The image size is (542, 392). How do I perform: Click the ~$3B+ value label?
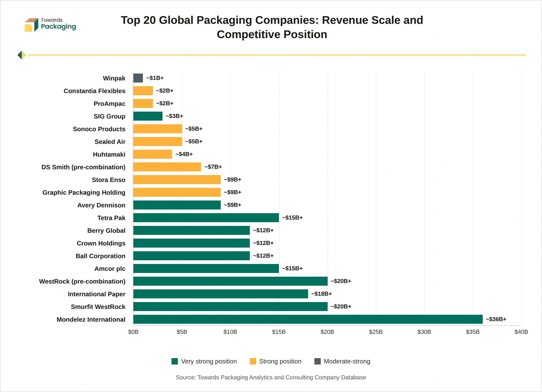[174, 116]
